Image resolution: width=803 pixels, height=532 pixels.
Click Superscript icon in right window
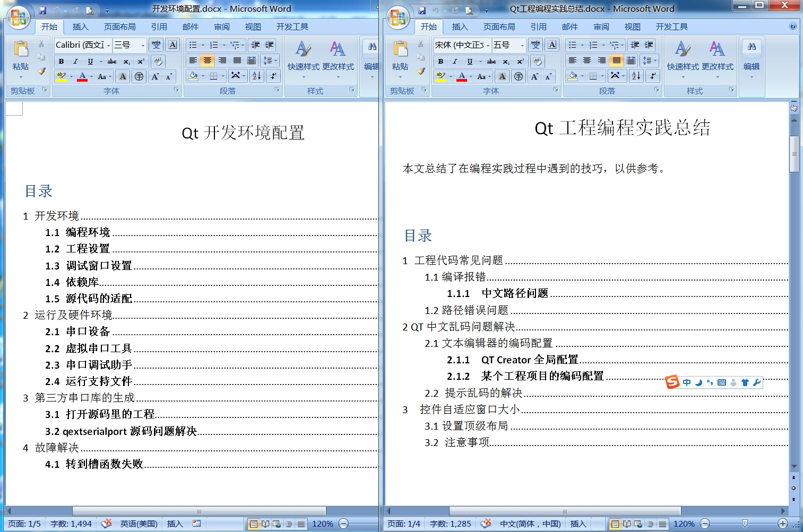(520, 62)
